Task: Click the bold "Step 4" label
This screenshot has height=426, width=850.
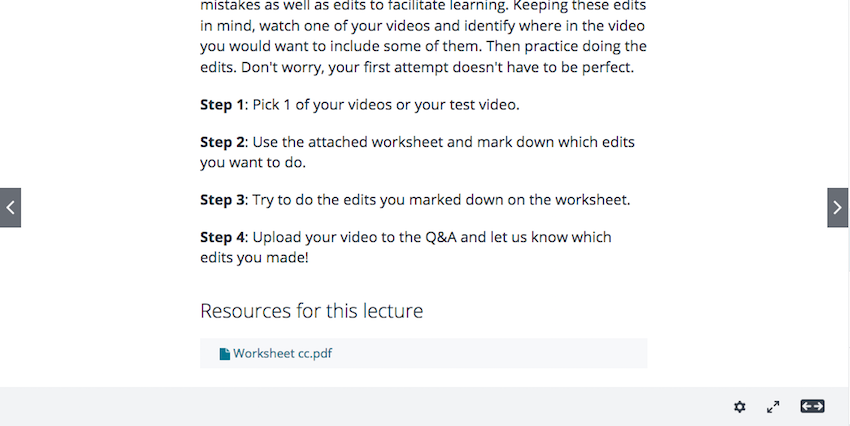Action: [222, 237]
